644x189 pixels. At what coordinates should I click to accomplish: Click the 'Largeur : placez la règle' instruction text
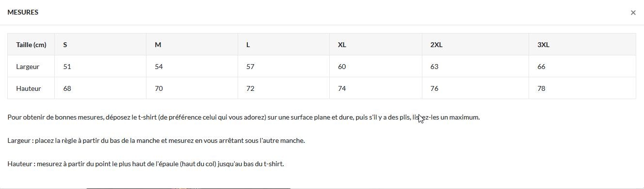pyautogui.click(x=156, y=140)
